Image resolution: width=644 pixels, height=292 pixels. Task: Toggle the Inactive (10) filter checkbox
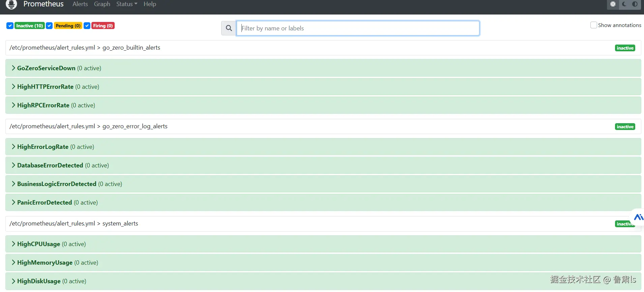[x=10, y=26]
